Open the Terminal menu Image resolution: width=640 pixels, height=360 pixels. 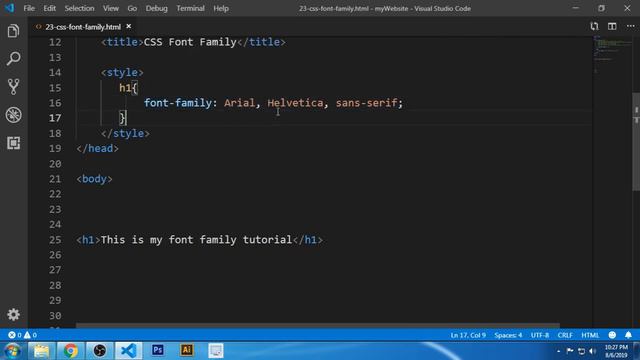pyautogui.click(x=190, y=8)
